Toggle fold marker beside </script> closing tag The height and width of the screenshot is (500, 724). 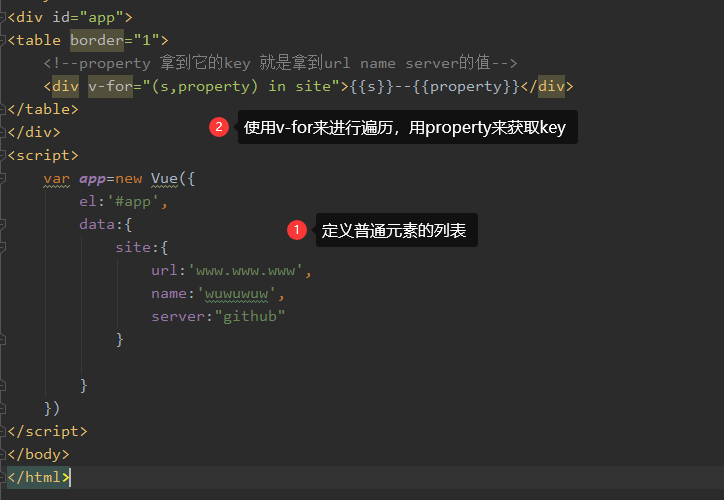pos(2,432)
